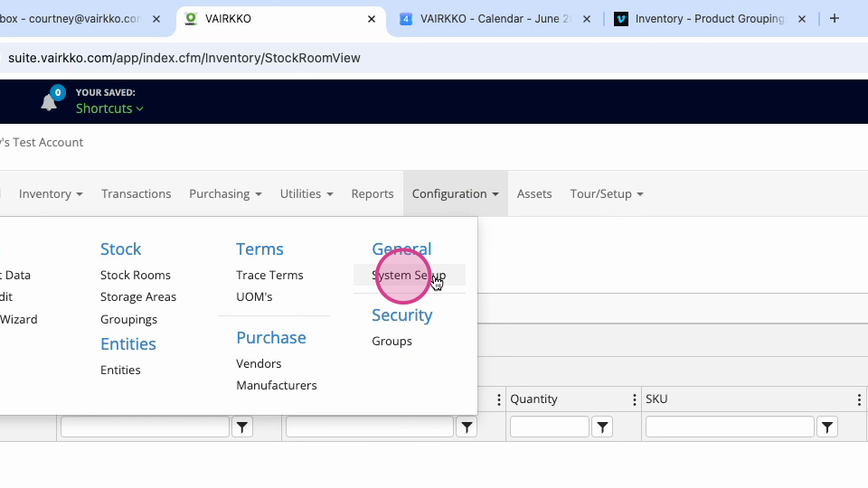Viewport: 868px width, 488px height.
Task: Open a new browser tab
Action: (835, 18)
